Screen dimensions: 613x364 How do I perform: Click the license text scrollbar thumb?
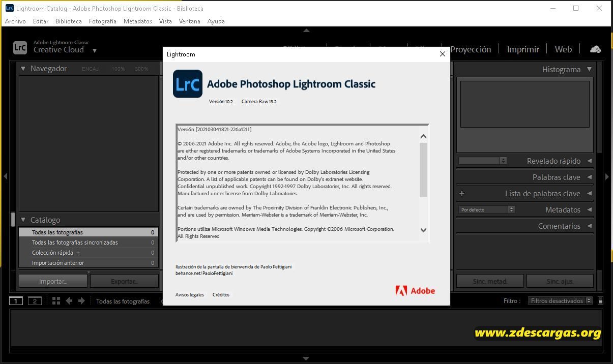(x=423, y=170)
